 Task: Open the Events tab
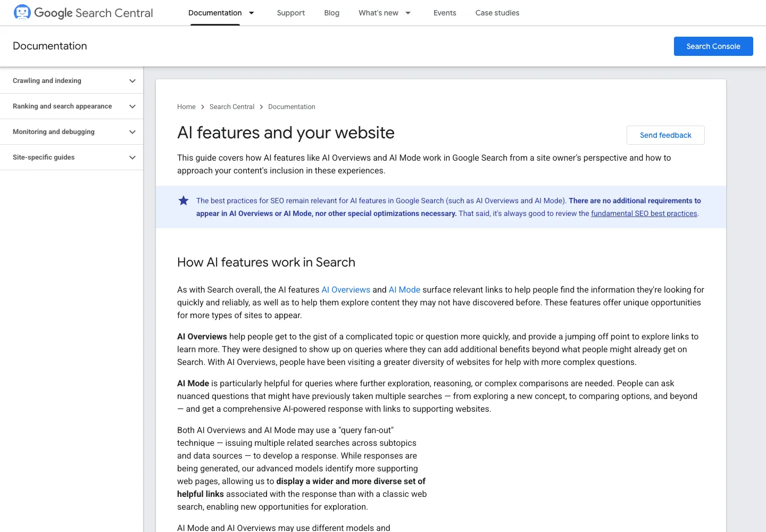pyautogui.click(x=445, y=13)
